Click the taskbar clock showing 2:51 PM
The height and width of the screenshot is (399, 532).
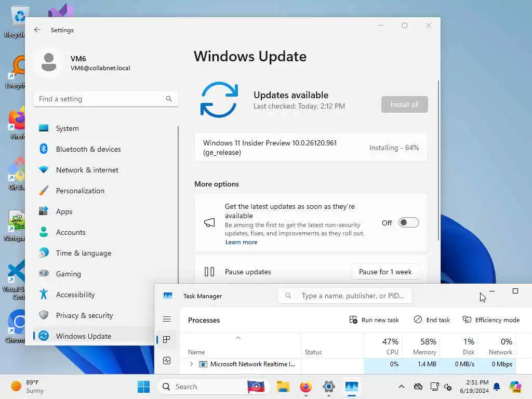coord(474,387)
